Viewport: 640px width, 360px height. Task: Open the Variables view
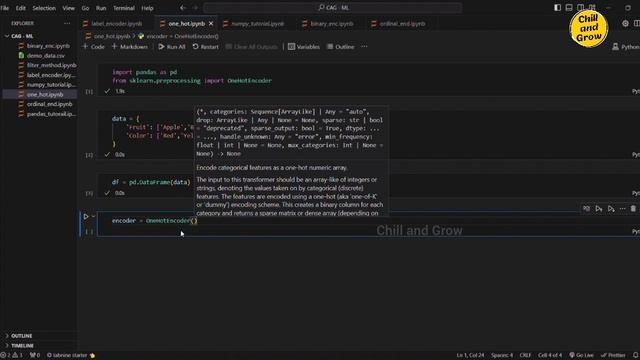tap(304, 47)
